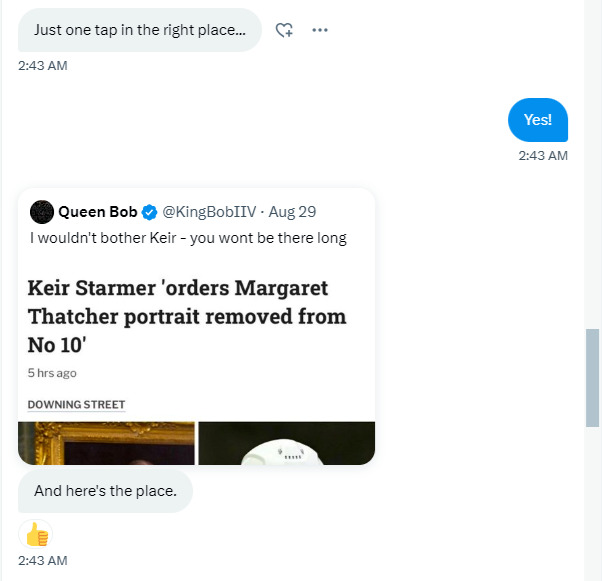
Task: Click the blue verified badge
Action: [149, 212]
